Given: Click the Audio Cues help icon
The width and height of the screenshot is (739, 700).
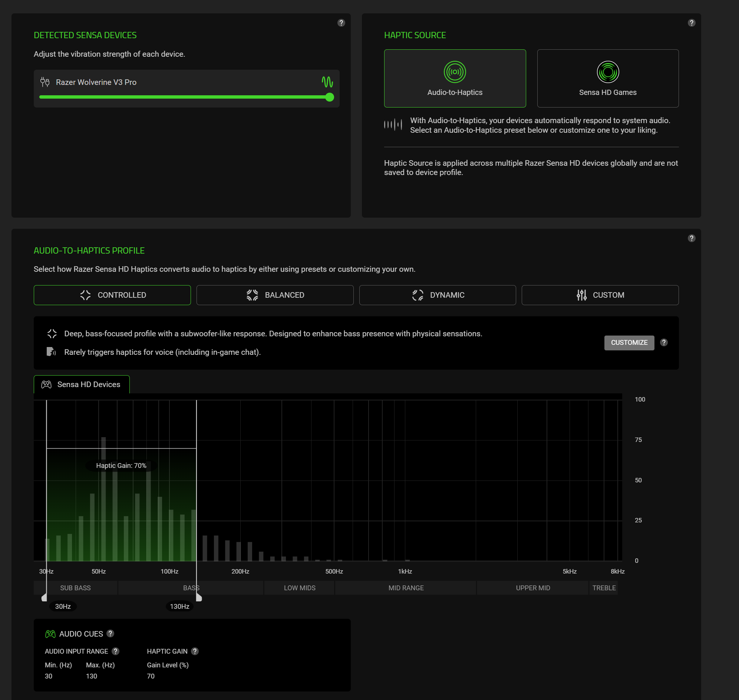Looking at the screenshot, I should [x=110, y=633].
